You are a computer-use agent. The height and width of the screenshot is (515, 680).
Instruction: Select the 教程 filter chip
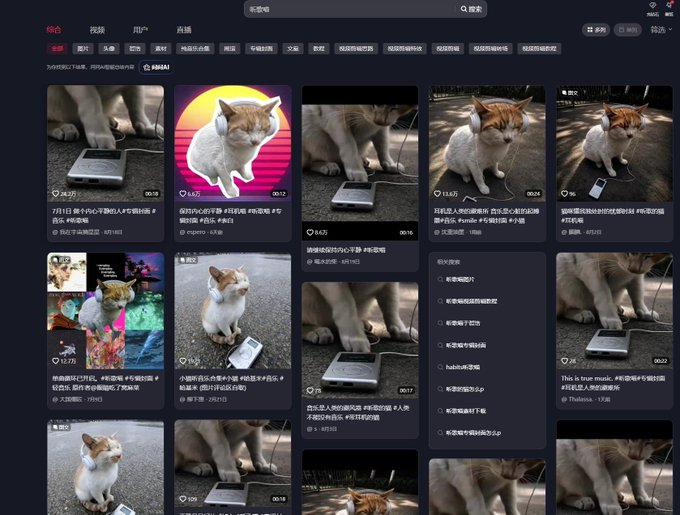click(x=319, y=49)
